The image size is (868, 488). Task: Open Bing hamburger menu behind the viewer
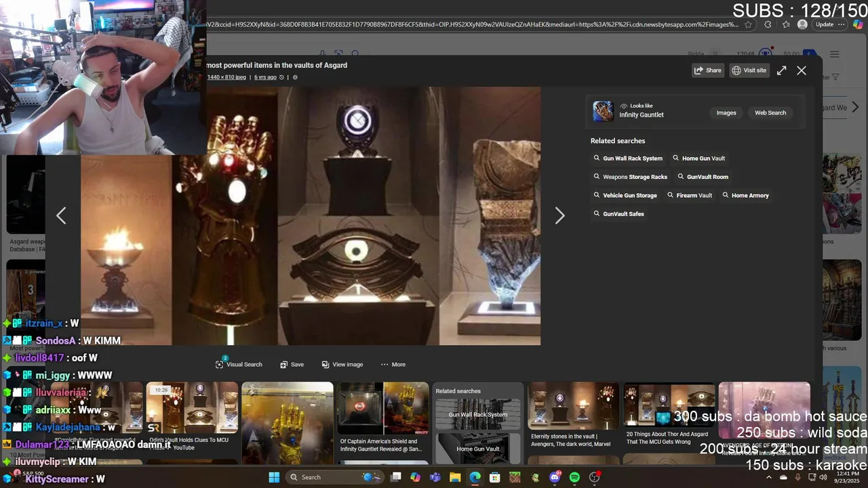(x=835, y=54)
